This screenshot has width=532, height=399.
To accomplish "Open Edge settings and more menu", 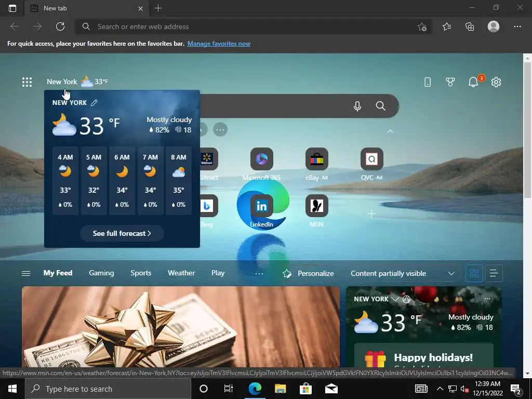I will (x=517, y=26).
